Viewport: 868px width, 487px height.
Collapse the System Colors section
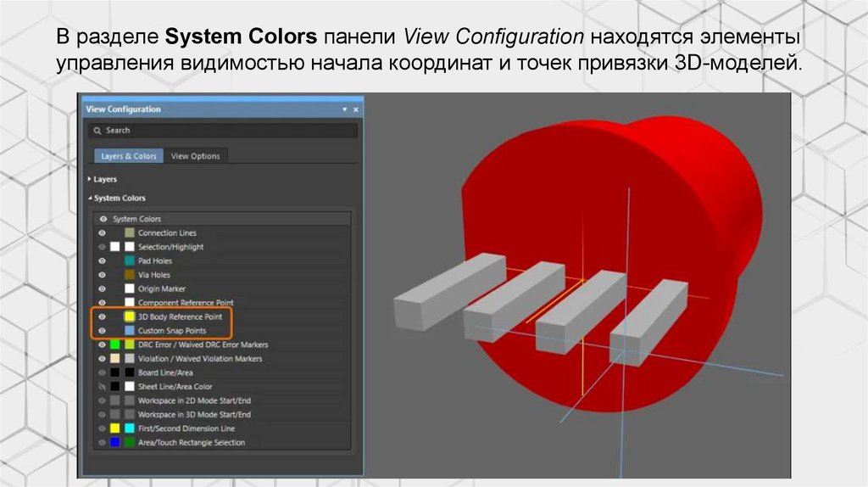pyautogui.click(x=90, y=198)
